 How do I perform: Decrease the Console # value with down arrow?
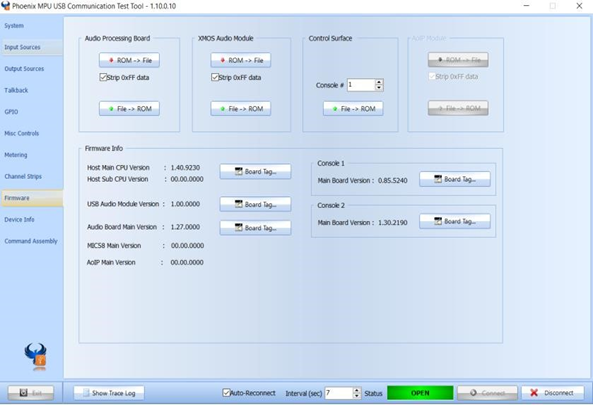tap(379, 88)
